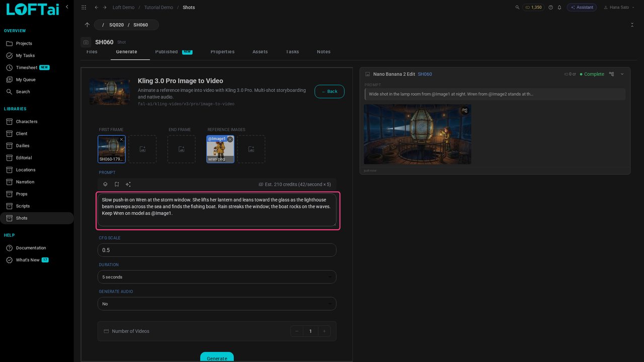This screenshot has width=644, height=362.
Task: Click into the prompt text area
Action: (x=217, y=210)
